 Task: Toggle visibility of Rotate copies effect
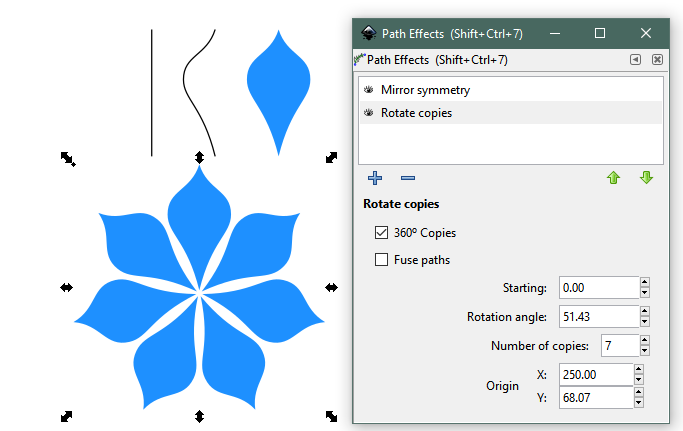pos(368,113)
